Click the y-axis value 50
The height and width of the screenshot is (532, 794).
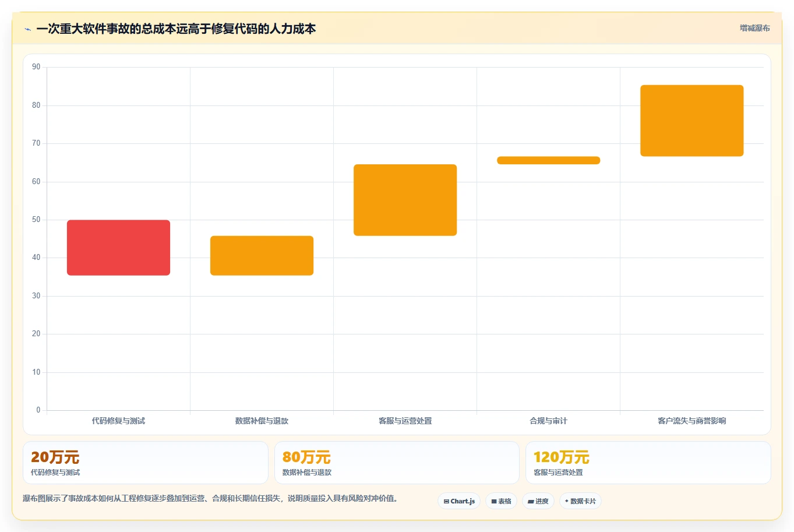(36, 220)
